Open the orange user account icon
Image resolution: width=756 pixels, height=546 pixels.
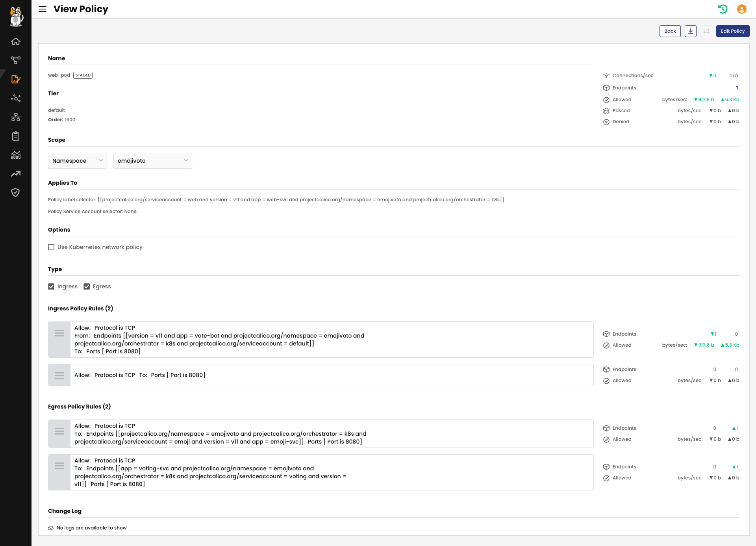click(x=742, y=9)
